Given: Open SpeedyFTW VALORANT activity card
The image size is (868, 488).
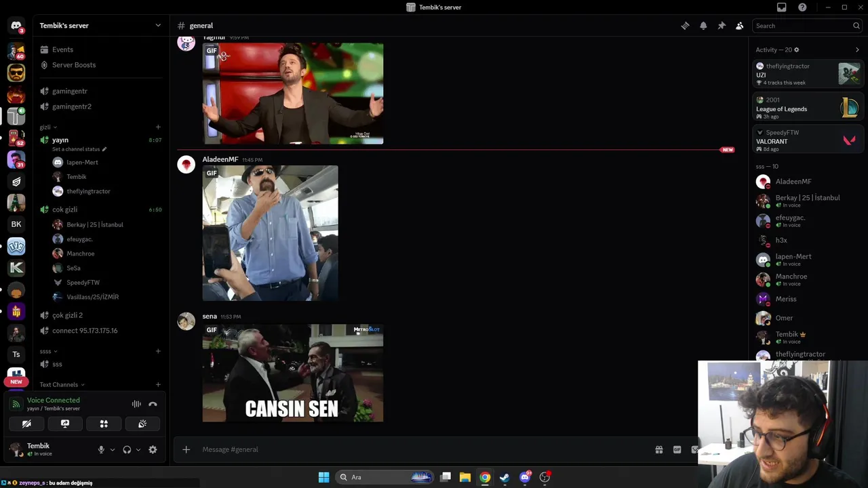Looking at the screenshot, I should pos(808,140).
